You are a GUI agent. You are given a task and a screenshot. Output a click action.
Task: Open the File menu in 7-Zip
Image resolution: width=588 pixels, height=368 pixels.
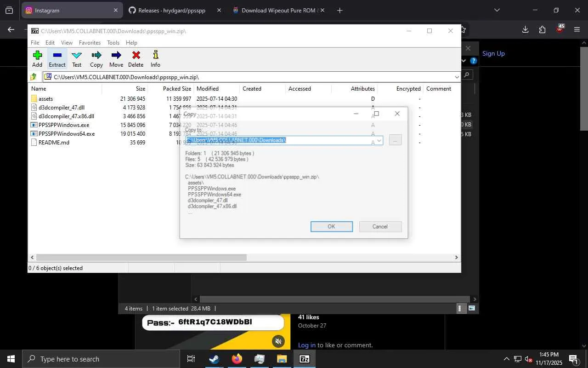(x=35, y=43)
